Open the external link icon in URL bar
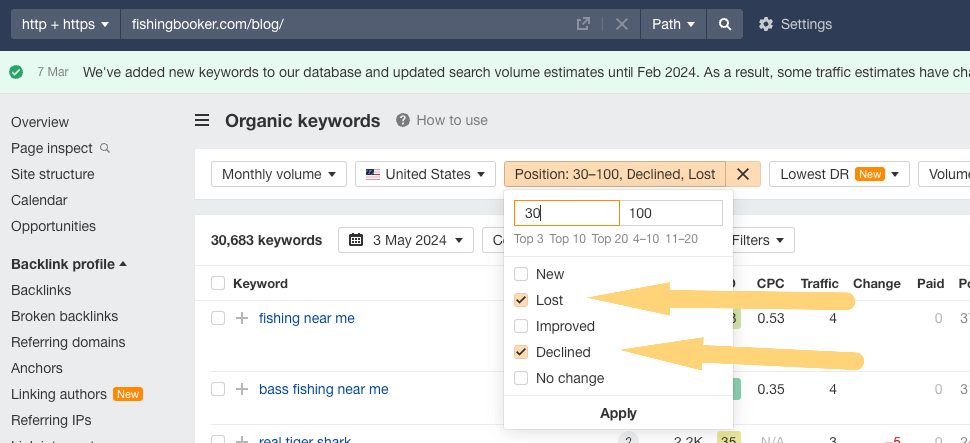 click(x=584, y=24)
